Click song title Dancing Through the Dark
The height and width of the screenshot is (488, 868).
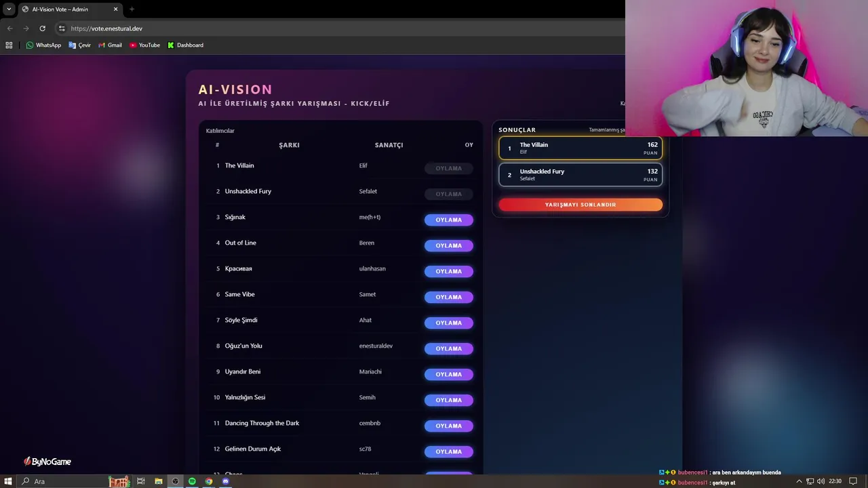(262, 423)
